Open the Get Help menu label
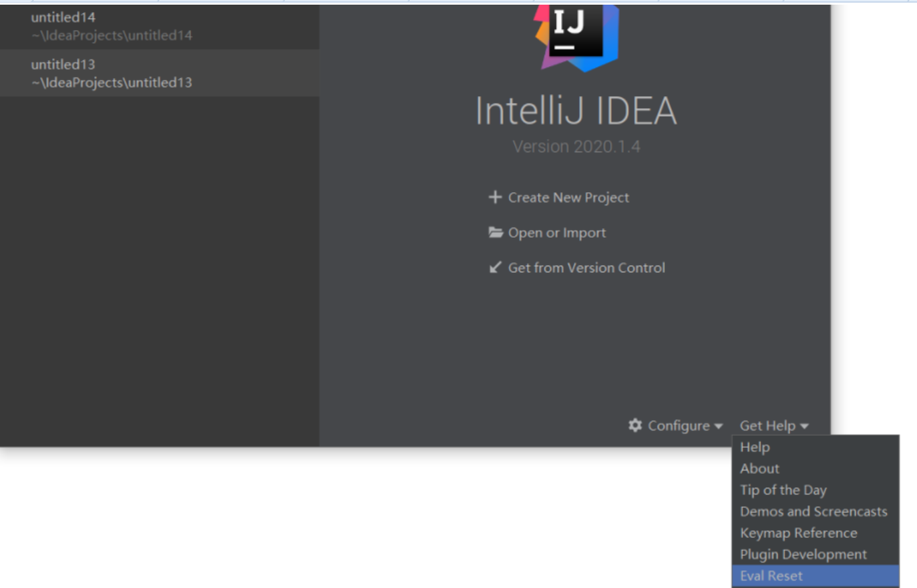Viewport: 917px width, 588px height. [767, 426]
